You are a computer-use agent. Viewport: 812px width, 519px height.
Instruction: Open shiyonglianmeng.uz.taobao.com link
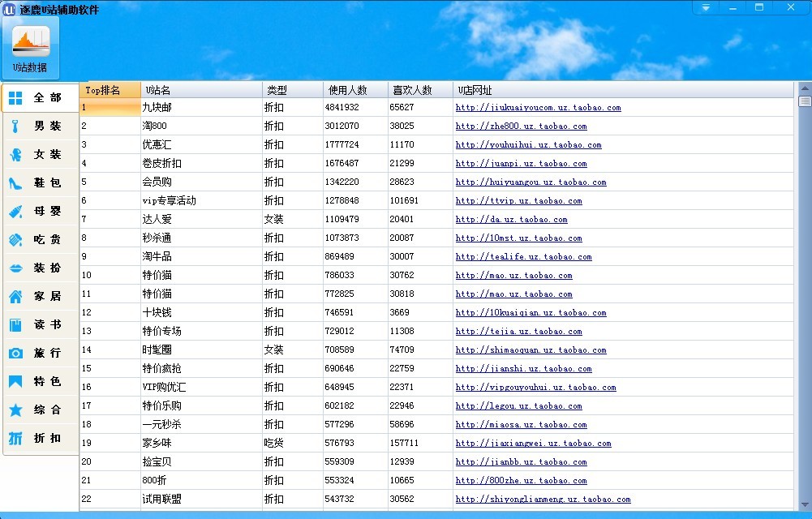543,499
